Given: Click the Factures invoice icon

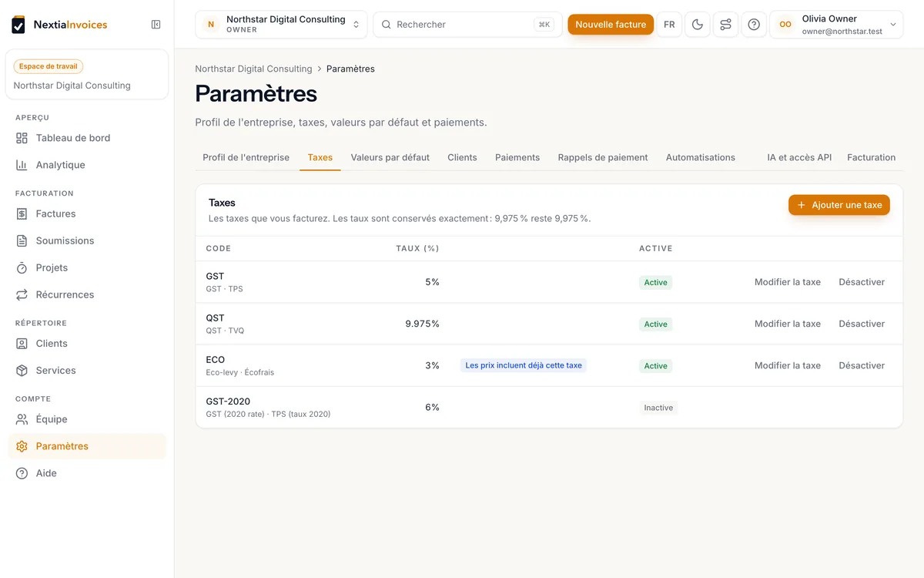Looking at the screenshot, I should (22, 213).
